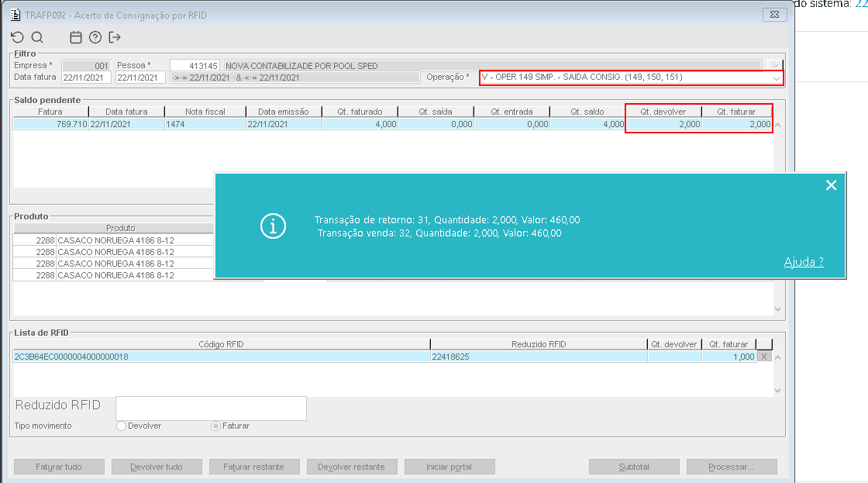
Task: Click the Fatura column header
Action: tap(50, 112)
